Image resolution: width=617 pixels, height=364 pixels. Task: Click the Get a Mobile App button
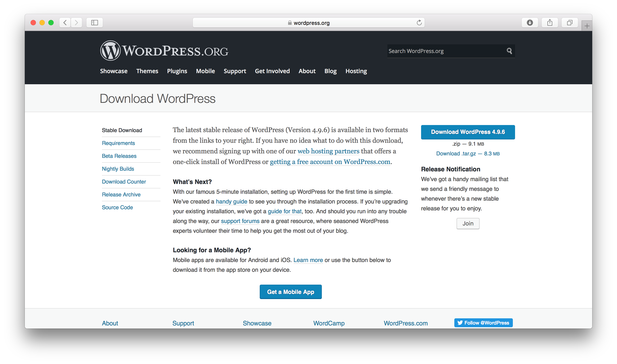pyautogui.click(x=291, y=292)
